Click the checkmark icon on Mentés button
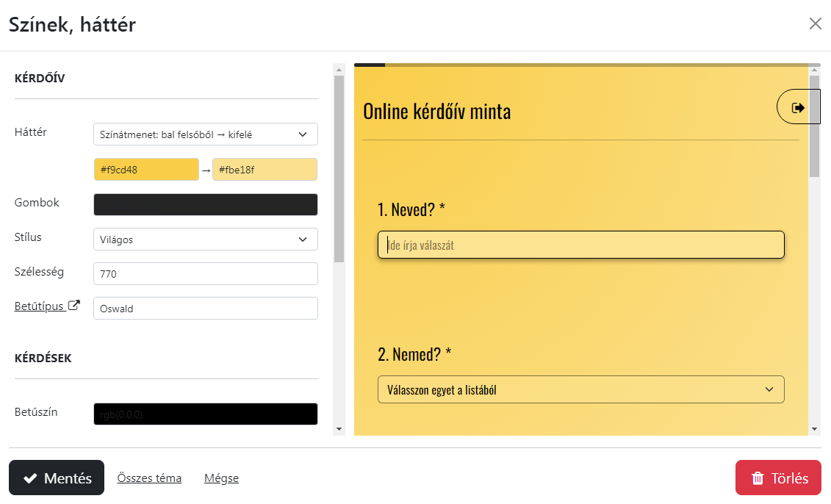 (30, 478)
